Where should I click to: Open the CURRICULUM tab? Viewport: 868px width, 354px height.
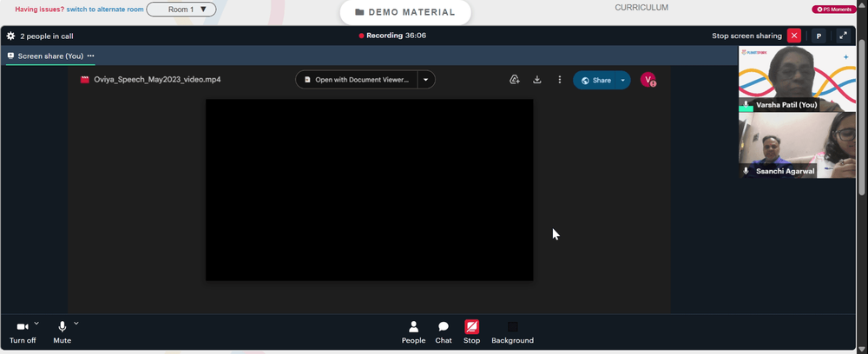(641, 8)
